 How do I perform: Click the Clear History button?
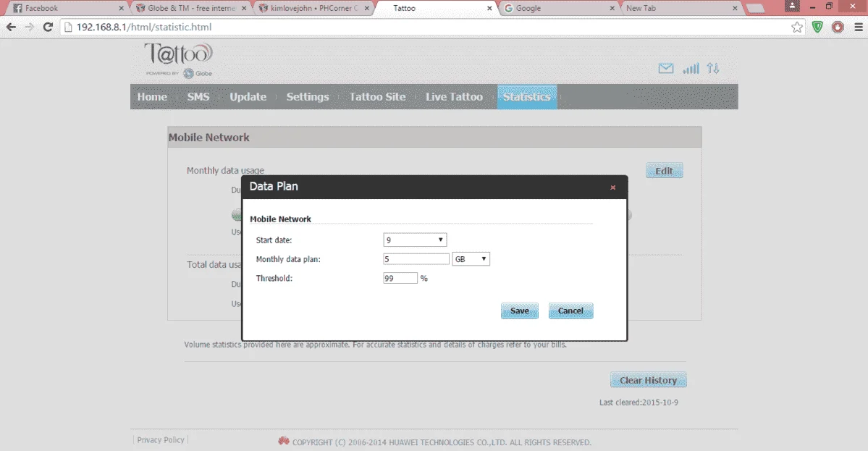(648, 380)
